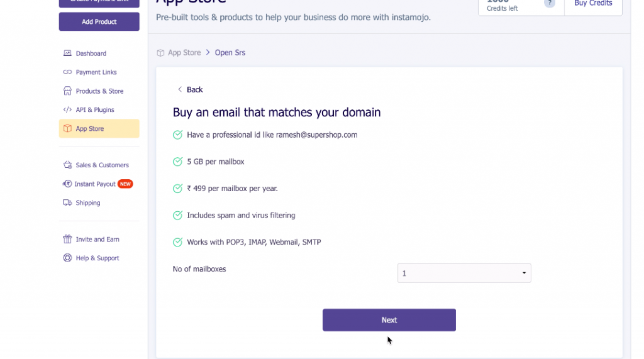
Task: Open the Dashboard menu item
Action: pyautogui.click(x=91, y=53)
